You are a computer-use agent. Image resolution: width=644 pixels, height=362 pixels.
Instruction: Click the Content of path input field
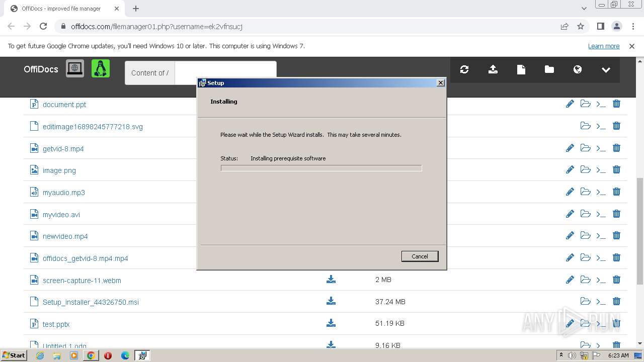tap(225, 73)
